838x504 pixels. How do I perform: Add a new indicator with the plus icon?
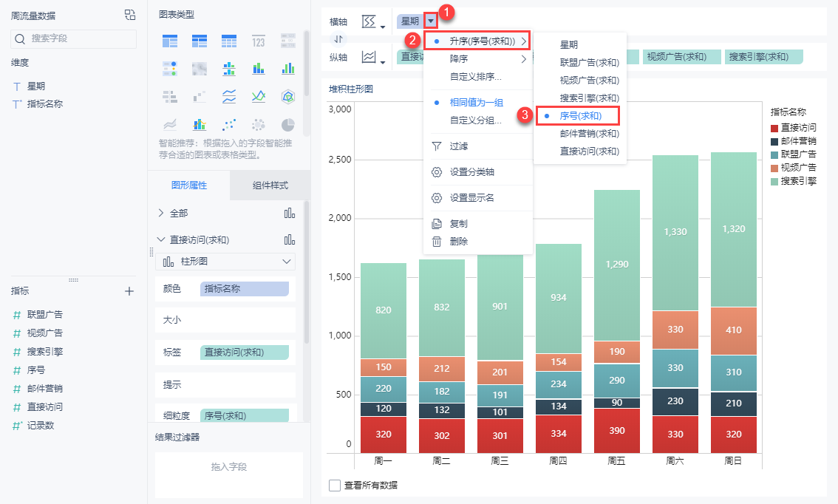129,291
